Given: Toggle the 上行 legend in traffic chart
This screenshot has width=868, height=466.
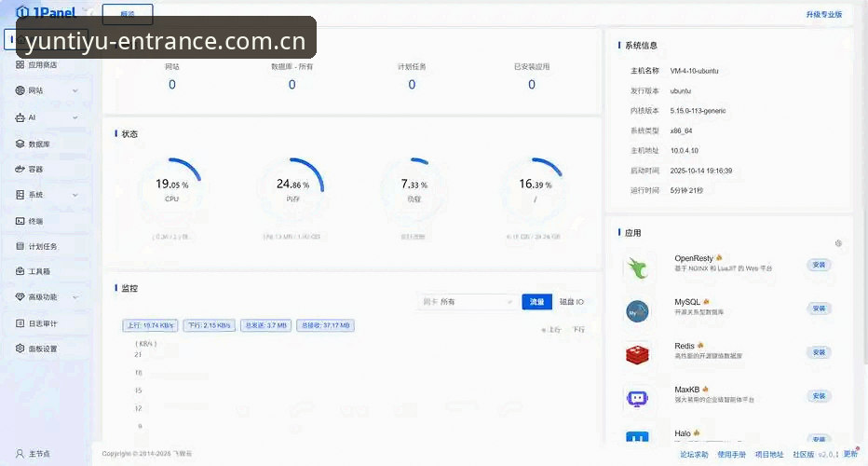Looking at the screenshot, I should point(550,330).
